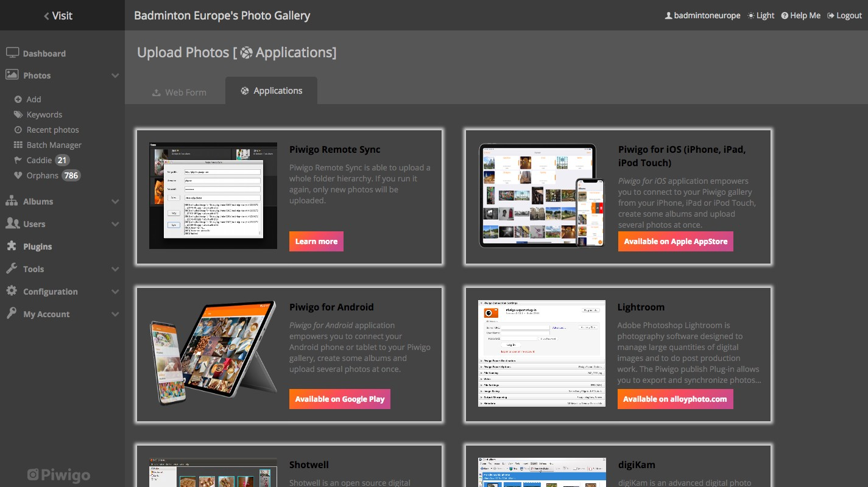Open the Plugins menu item
The image size is (868, 487).
pyautogui.click(x=37, y=247)
